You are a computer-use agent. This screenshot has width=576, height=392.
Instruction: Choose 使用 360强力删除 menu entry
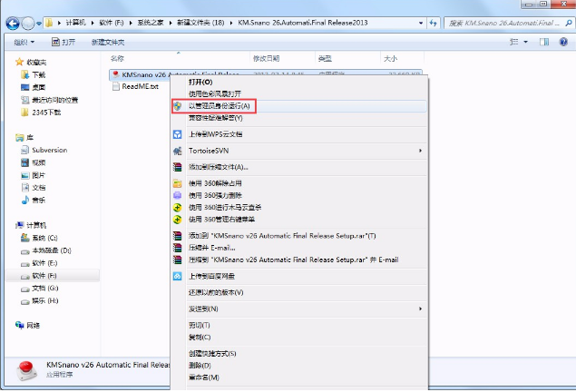215,195
